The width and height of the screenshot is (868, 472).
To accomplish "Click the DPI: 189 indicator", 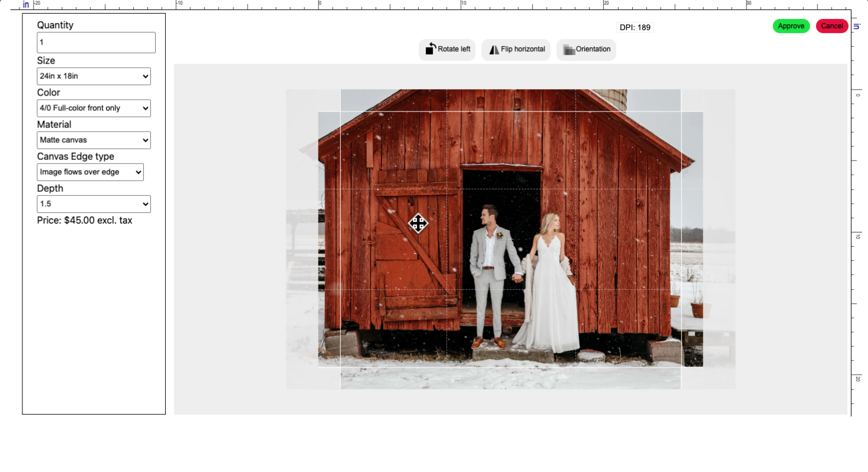I will pos(635,27).
